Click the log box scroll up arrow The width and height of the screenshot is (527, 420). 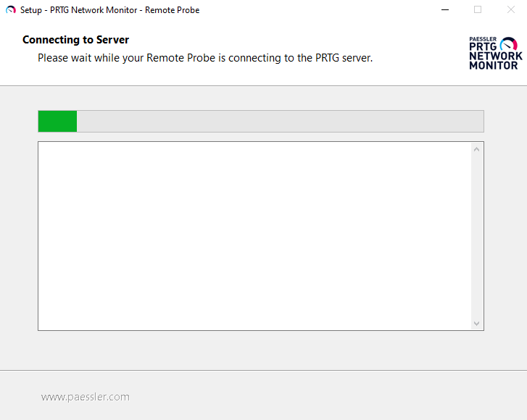(x=476, y=150)
